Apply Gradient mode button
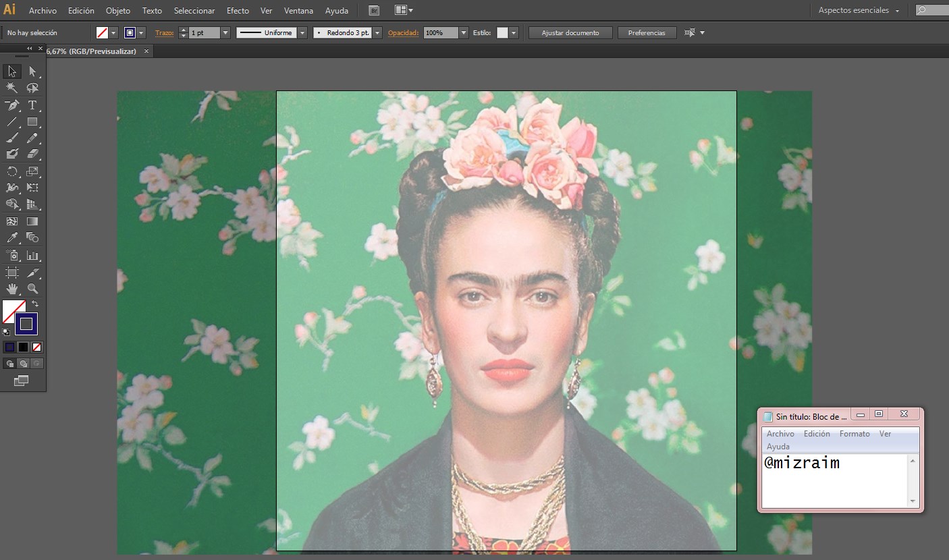The width and height of the screenshot is (949, 560). coord(23,347)
